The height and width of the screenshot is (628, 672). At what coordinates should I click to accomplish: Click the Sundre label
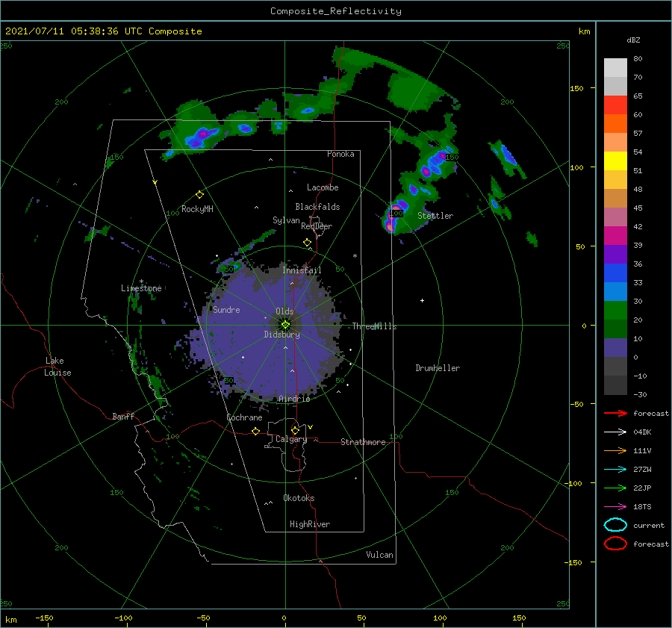227,310
